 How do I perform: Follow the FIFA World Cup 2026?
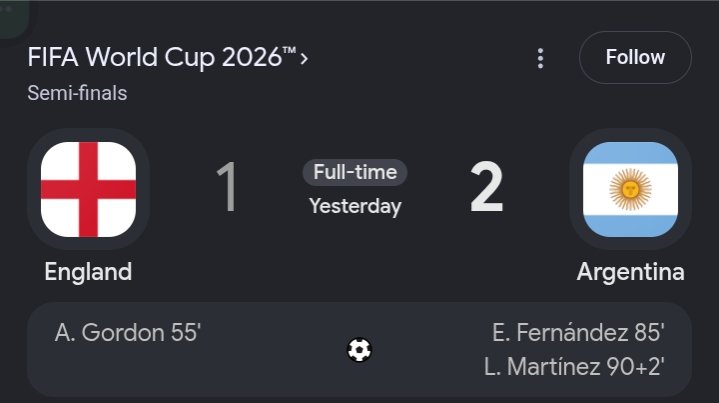coord(635,57)
